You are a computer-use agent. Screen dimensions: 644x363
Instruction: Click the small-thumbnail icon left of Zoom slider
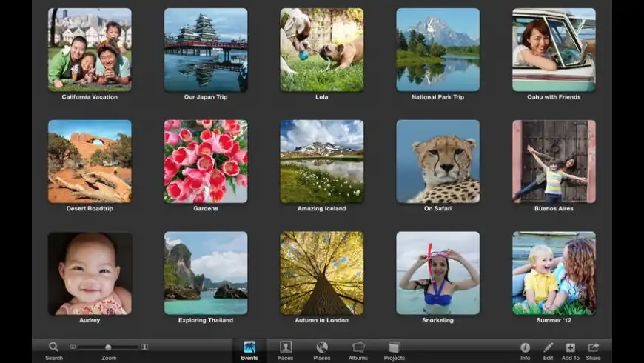73,347
